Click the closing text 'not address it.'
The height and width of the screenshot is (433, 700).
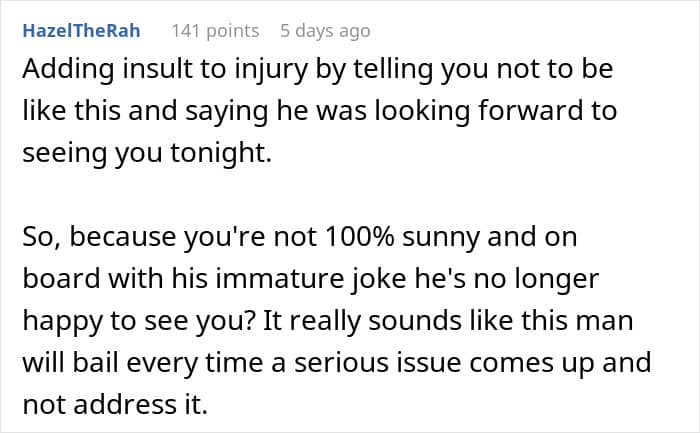tap(115, 405)
